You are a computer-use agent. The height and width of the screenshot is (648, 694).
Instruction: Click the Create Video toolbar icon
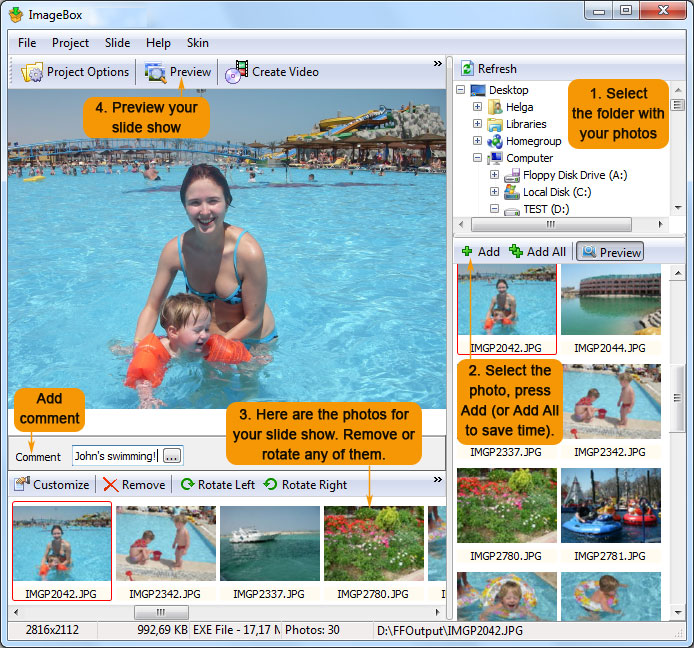tap(236, 72)
